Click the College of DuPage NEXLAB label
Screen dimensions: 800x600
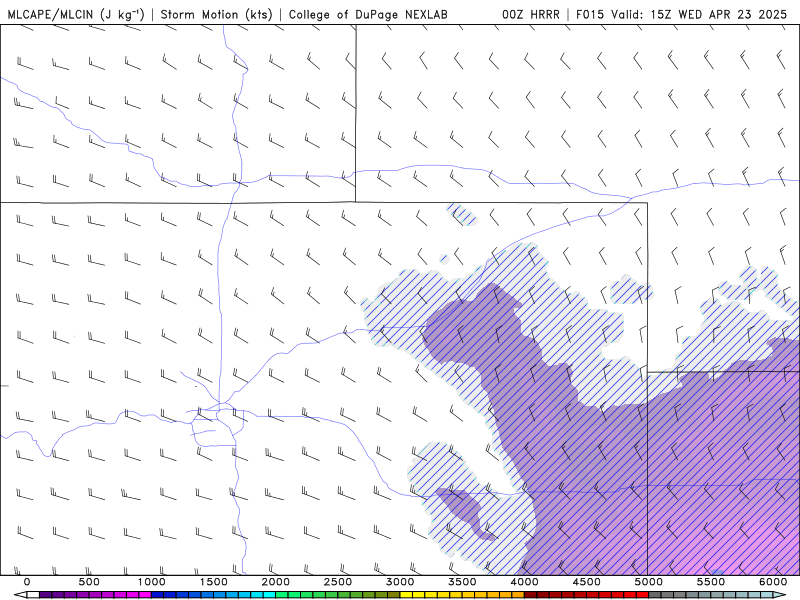368,14
